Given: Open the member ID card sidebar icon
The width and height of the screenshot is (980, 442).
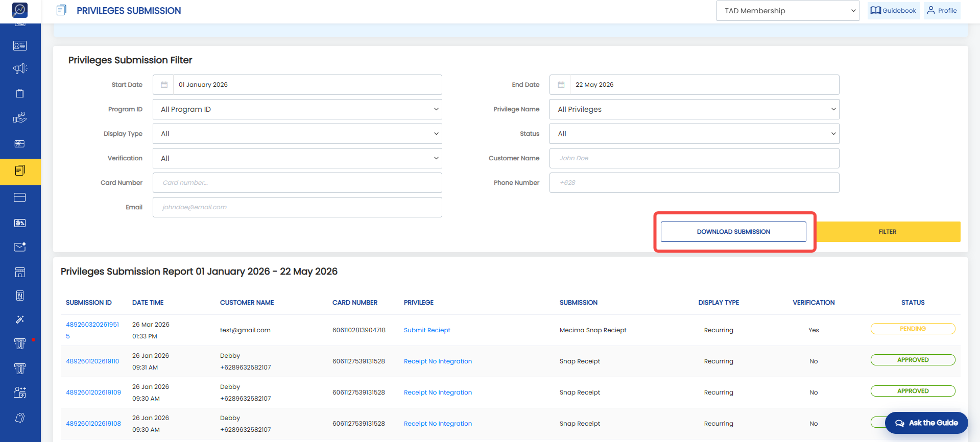Looking at the screenshot, I should coord(20,46).
